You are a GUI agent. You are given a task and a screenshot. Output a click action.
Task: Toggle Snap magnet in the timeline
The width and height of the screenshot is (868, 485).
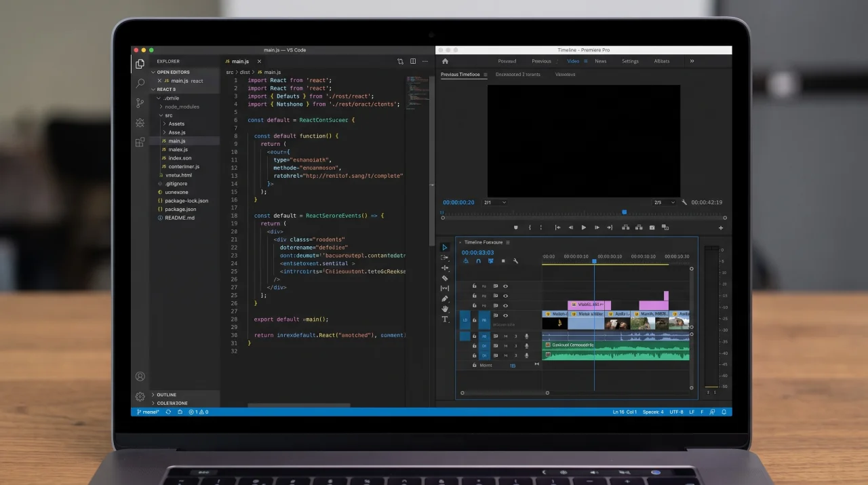[478, 261]
